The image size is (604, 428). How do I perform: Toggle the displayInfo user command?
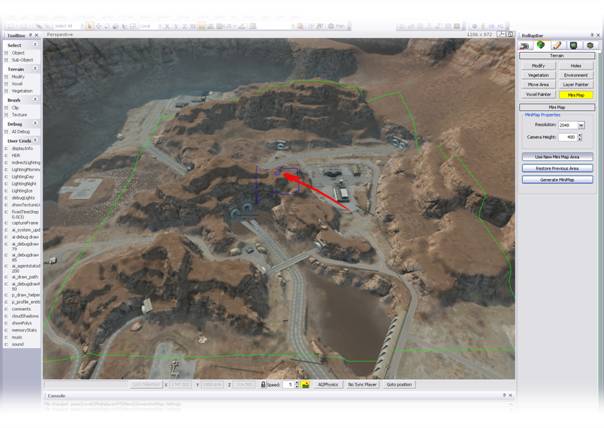22,148
